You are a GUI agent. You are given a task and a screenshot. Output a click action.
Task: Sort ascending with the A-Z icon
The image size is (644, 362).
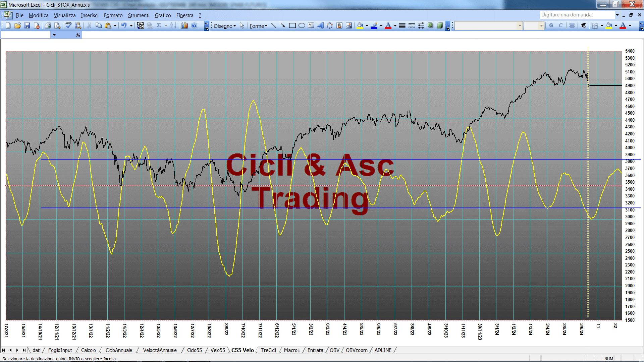173,25
